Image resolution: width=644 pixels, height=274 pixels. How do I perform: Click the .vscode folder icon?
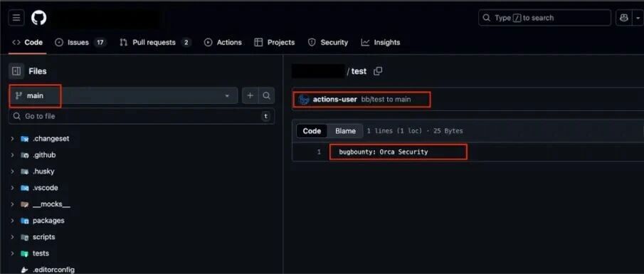(25, 188)
